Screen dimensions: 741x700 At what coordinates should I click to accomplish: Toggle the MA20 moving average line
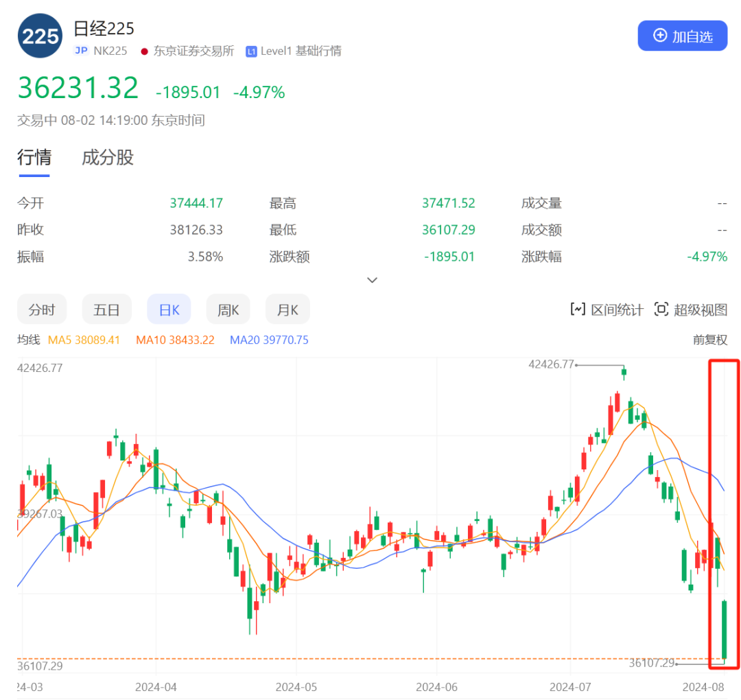tap(269, 340)
